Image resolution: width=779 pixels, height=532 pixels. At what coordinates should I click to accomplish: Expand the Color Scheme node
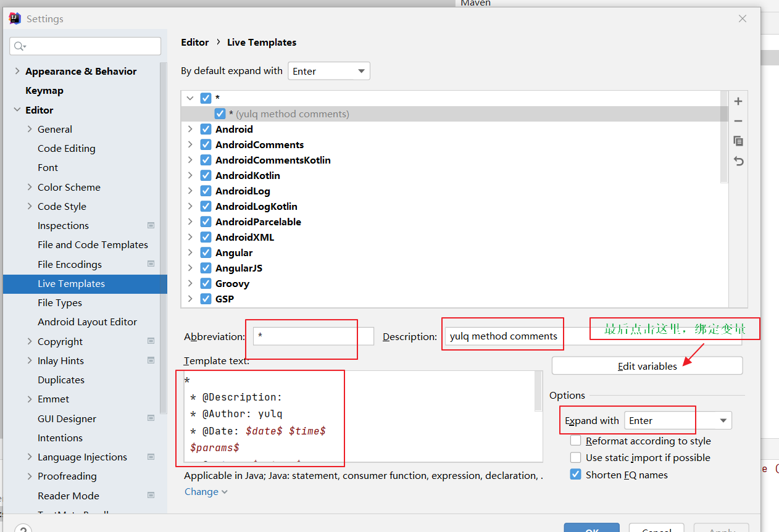click(30, 187)
